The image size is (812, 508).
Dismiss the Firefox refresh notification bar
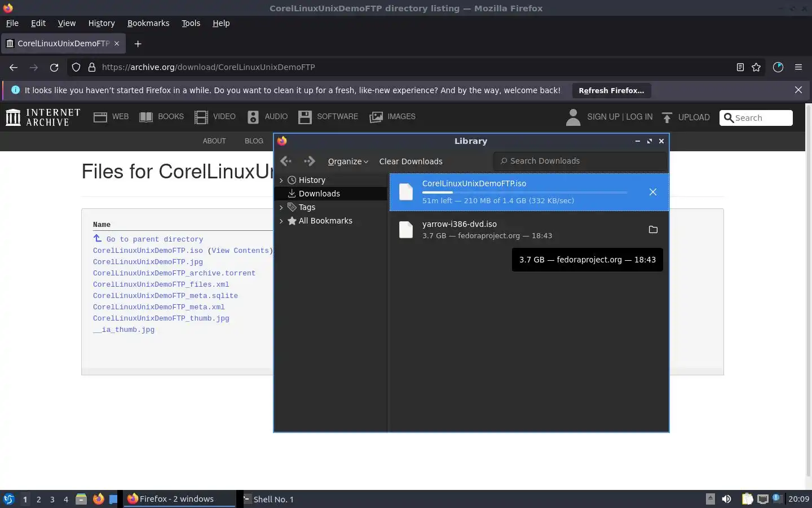798,90
